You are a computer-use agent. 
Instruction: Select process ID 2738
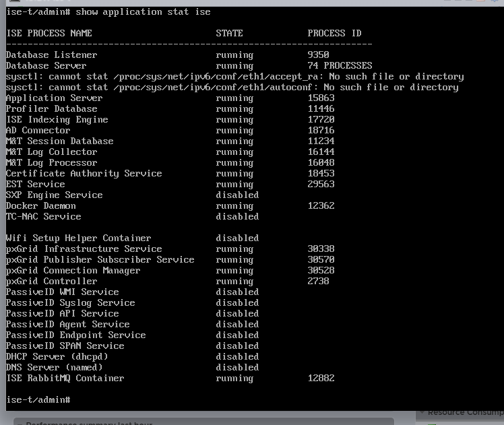[318, 282]
